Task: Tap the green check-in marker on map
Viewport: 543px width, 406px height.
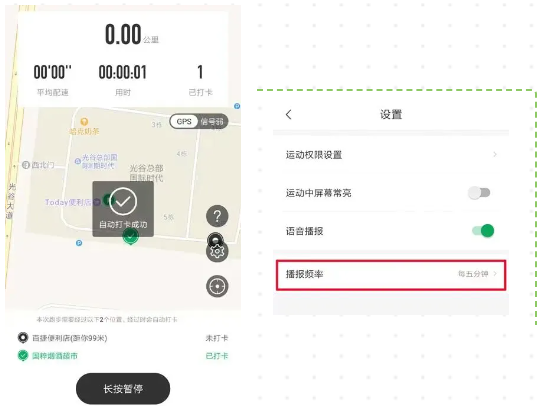Action: point(130,237)
